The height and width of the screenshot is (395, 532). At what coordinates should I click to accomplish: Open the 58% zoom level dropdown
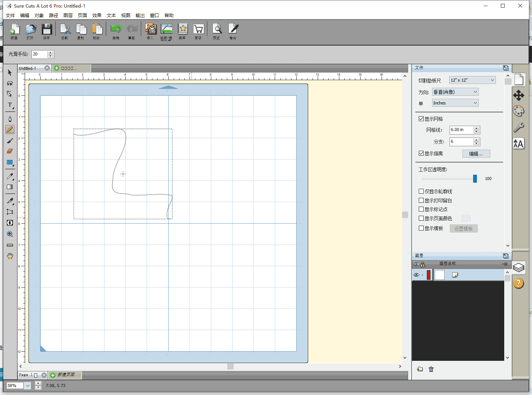(x=27, y=386)
